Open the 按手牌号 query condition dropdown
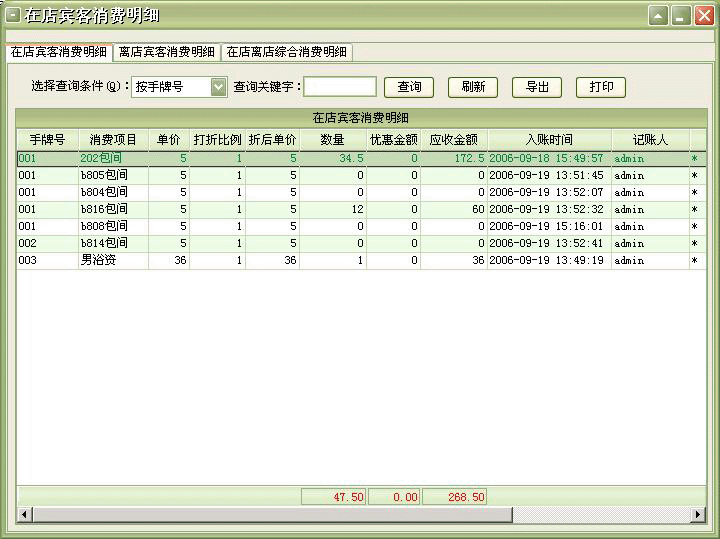The width and height of the screenshot is (720, 539). [219, 87]
